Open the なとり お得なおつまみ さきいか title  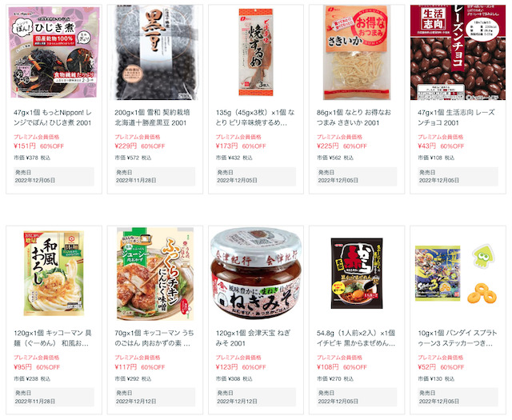point(354,118)
